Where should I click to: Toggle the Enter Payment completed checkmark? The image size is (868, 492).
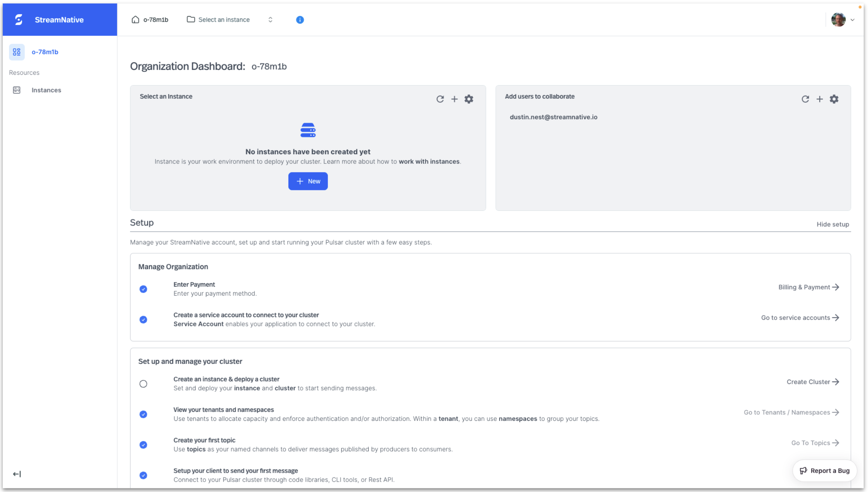coord(143,289)
